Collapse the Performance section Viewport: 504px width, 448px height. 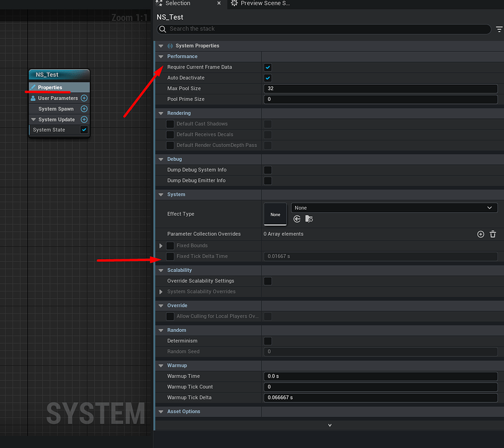click(x=160, y=56)
